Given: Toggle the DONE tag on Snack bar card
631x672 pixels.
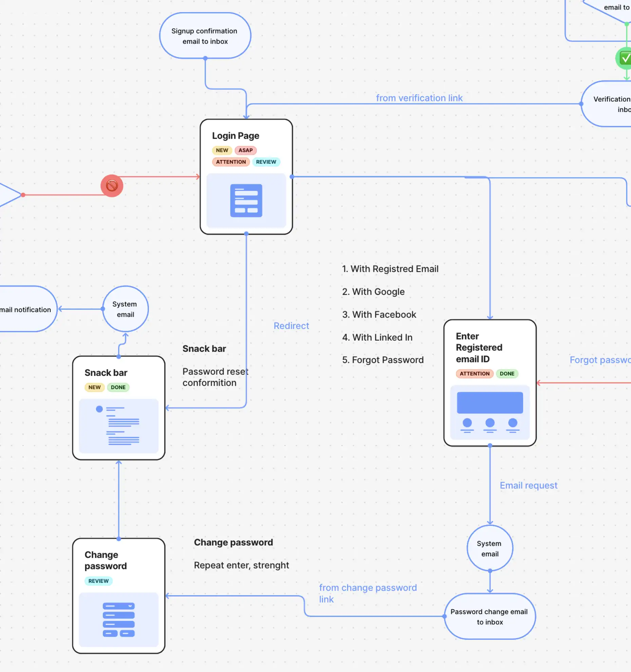Looking at the screenshot, I should click(118, 387).
